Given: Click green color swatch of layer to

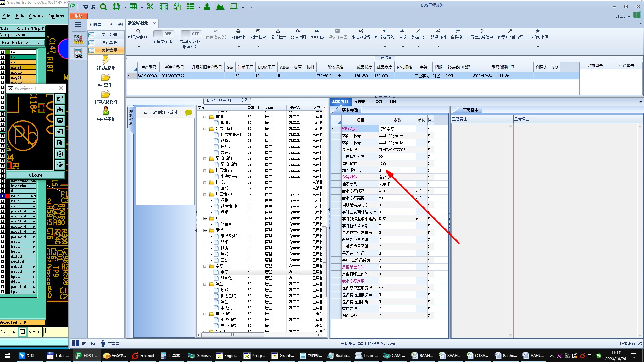Looking at the screenshot, I should (x=8, y=52).
